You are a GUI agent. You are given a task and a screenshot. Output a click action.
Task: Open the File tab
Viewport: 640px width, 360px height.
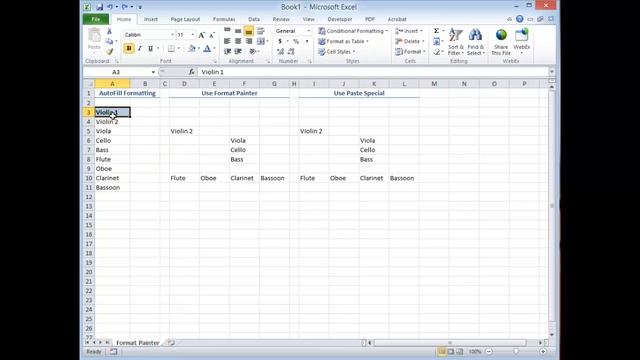tap(96, 19)
